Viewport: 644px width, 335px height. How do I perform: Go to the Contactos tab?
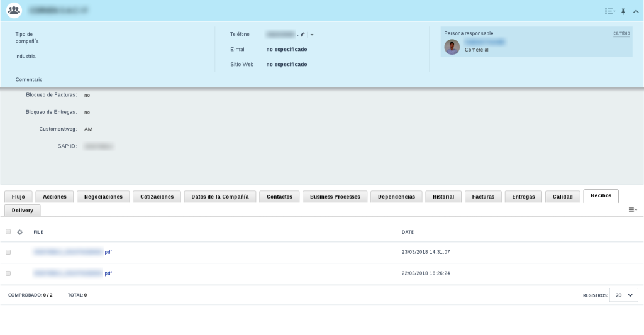279,197
